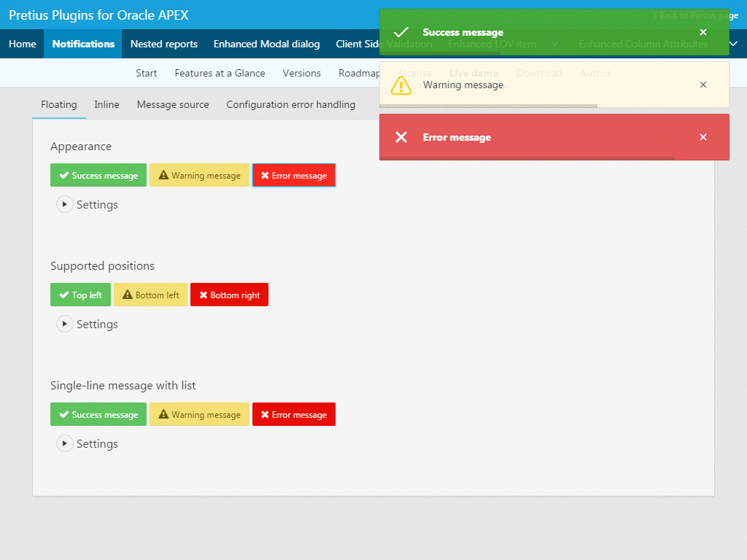747x560 pixels.
Task: Select the Notifications menu item
Action: tap(83, 44)
